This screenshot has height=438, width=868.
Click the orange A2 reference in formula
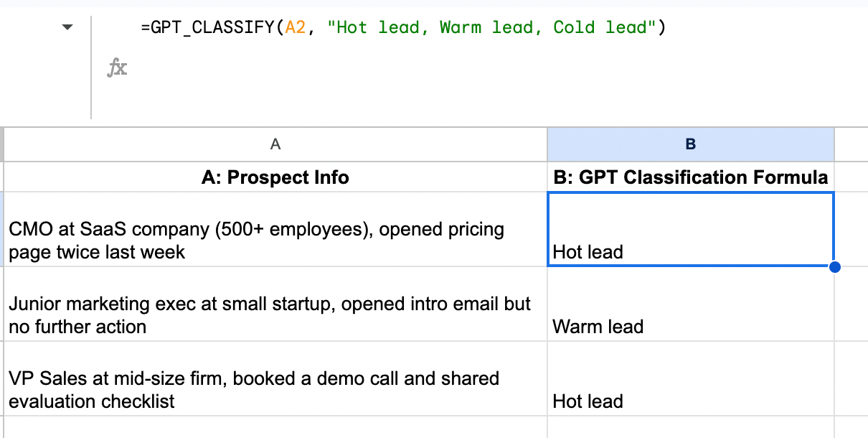click(x=295, y=28)
